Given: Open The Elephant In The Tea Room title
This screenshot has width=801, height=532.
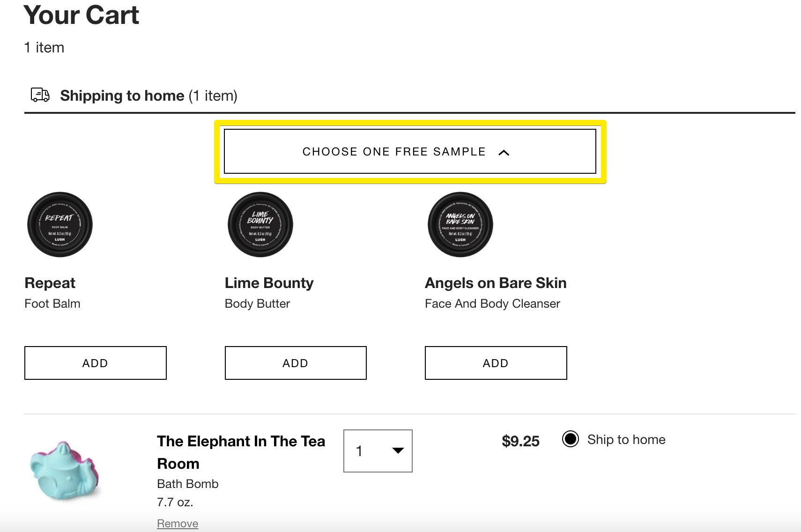Looking at the screenshot, I should point(241,452).
